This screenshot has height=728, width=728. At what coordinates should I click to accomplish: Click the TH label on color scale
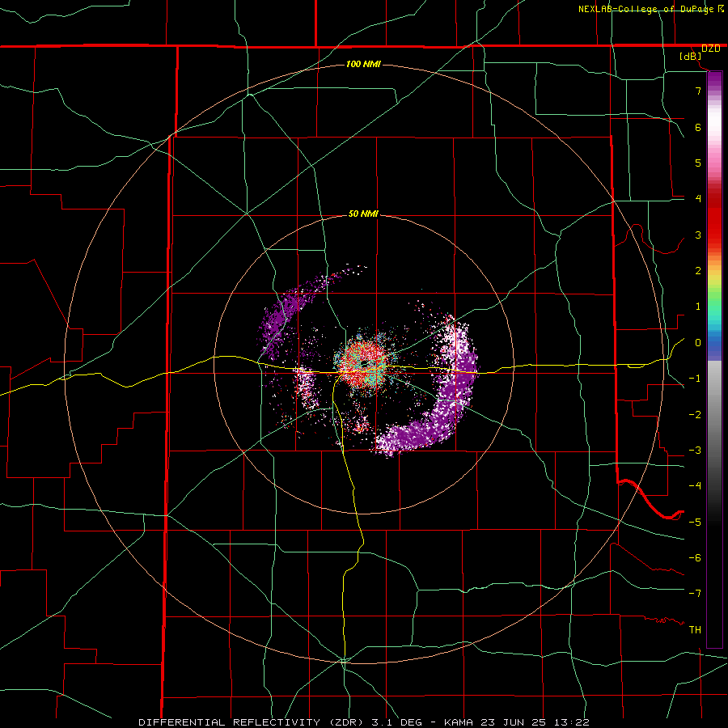click(695, 630)
